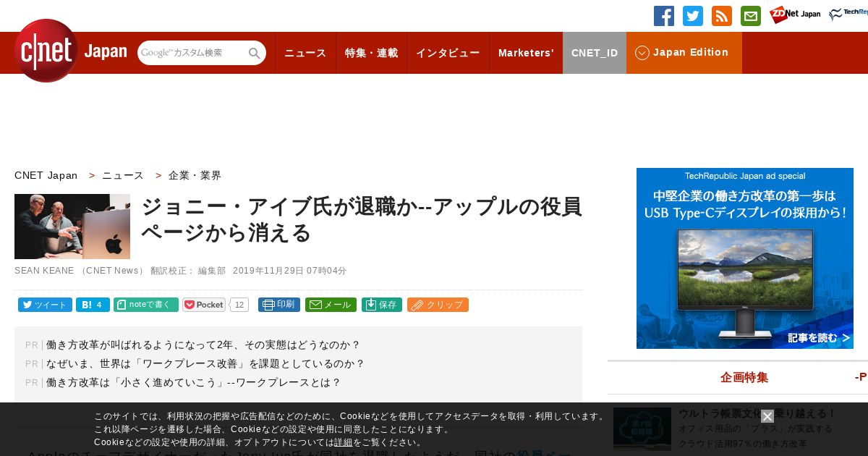The height and width of the screenshot is (456, 868).
Task: Close the cookie notice banner
Action: (x=767, y=416)
